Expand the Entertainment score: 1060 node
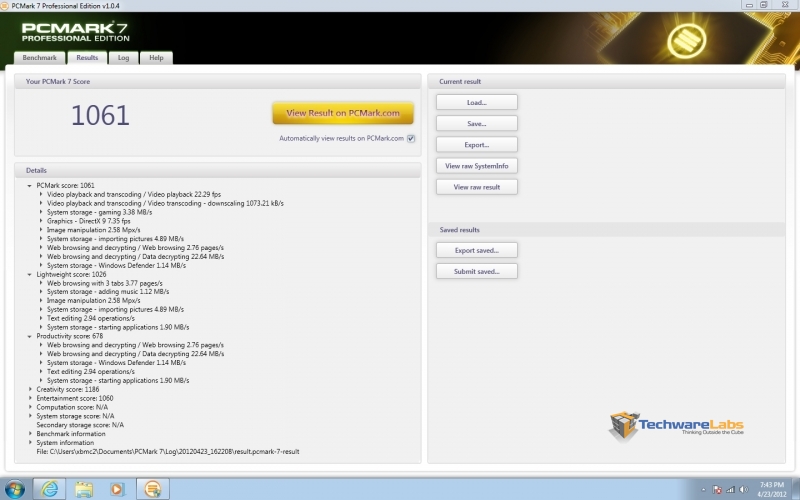The height and width of the screenshot is (500, 800). (30, 398)
